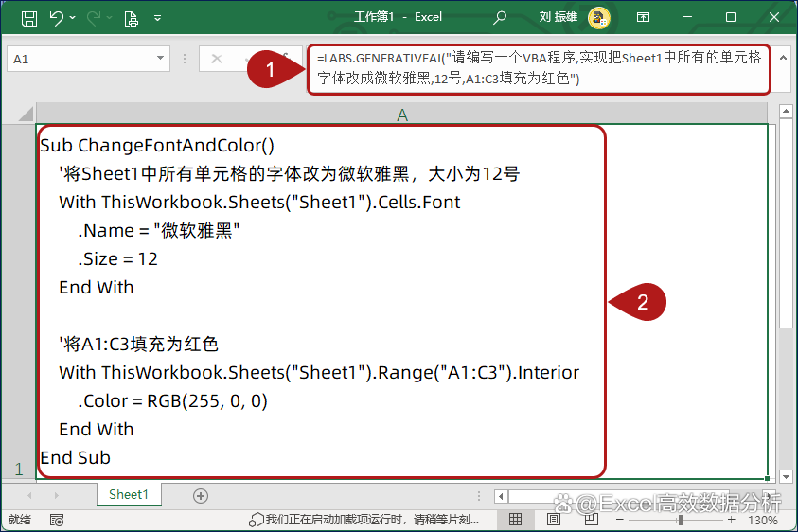The width and height of the screenshot is (798, 532).
Task: Switch to Page Layout view icon
Action: point(554,520)
